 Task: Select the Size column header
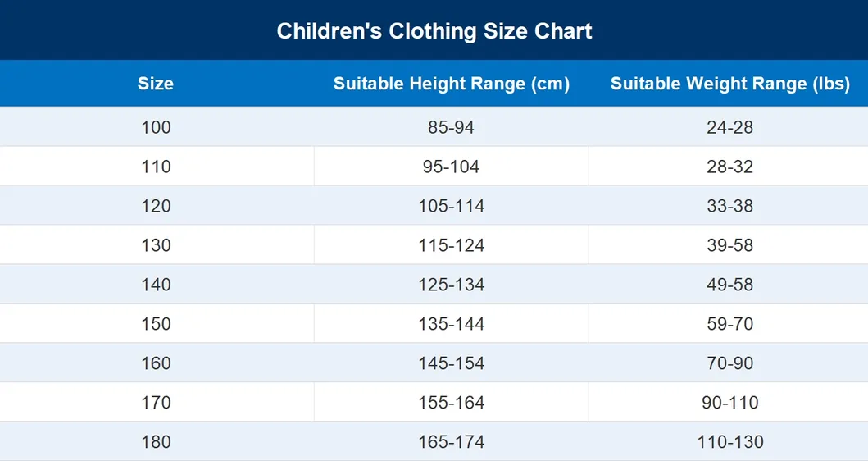coord(156,83)
